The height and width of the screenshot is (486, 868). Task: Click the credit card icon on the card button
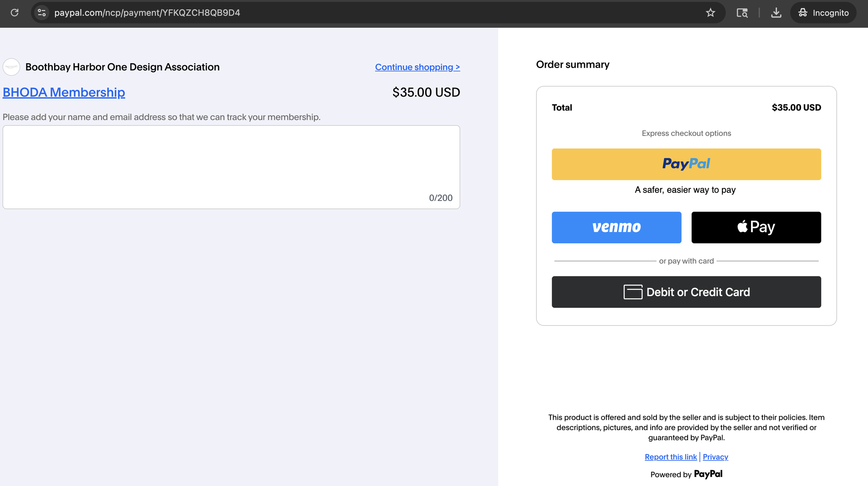coord(633,292)
